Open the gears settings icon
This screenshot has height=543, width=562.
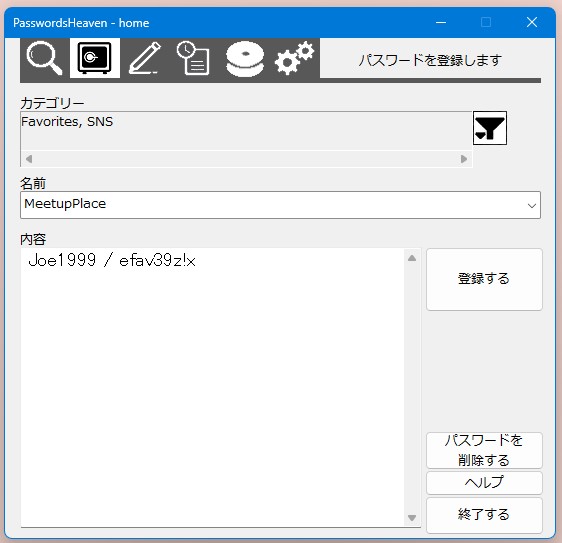coord(295,58)
